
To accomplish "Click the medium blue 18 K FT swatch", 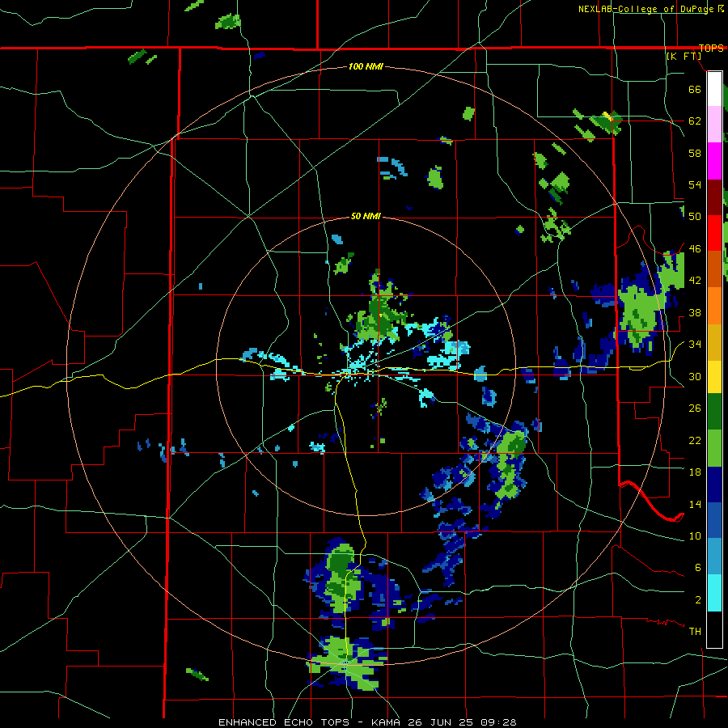I will pos(714,520).
